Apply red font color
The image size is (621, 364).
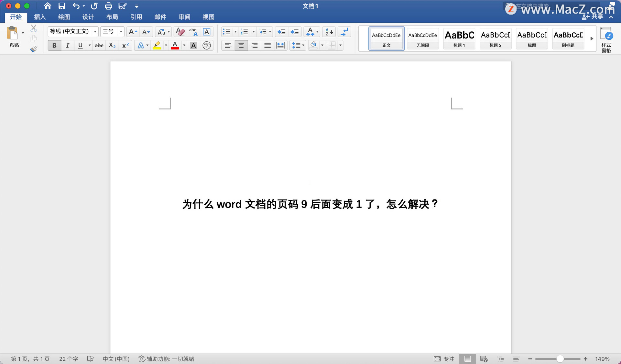175,46
